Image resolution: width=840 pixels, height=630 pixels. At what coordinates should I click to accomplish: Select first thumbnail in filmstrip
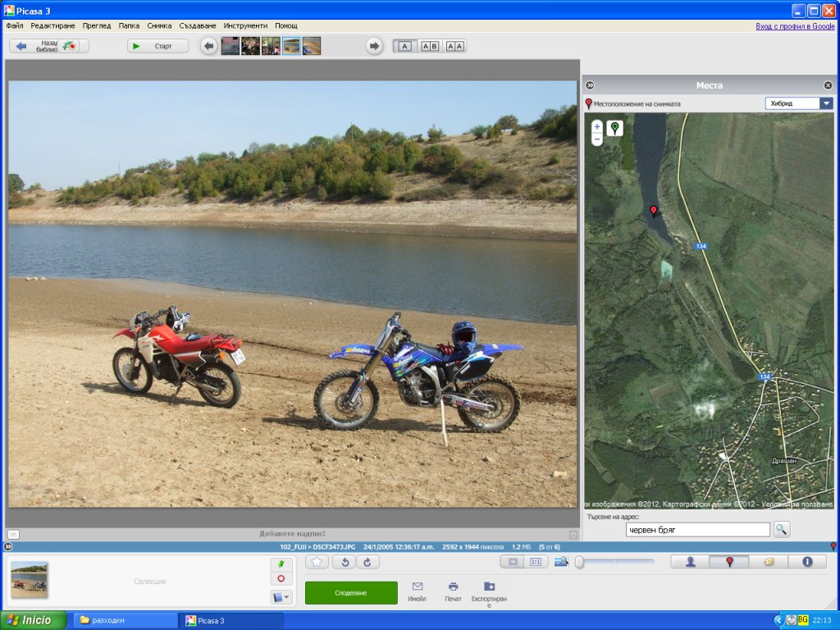230,46
